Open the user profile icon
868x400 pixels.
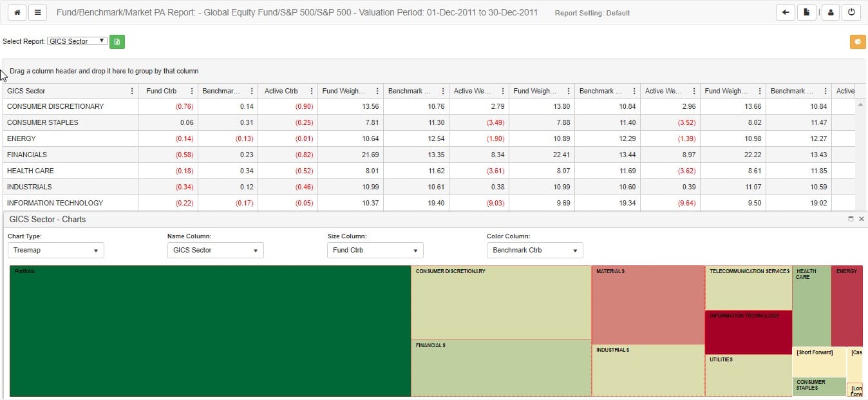point(831,12)
